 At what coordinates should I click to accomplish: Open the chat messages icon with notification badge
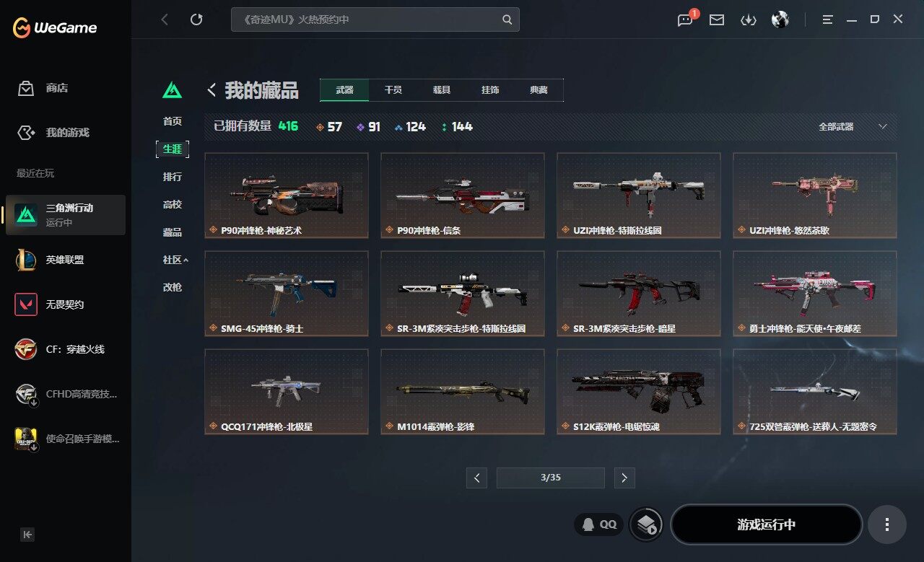685,19
